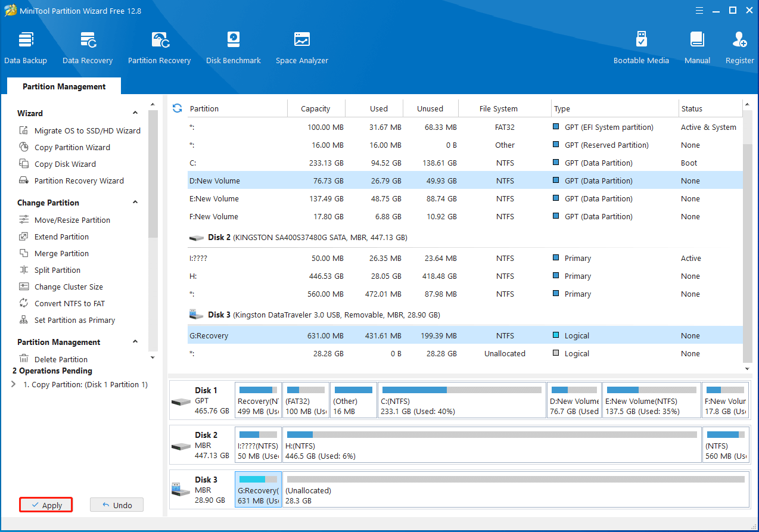The image size is (759, 532).
Task: Select Disk 3 MBR in the disk map
Action: (x=201, y=490)
